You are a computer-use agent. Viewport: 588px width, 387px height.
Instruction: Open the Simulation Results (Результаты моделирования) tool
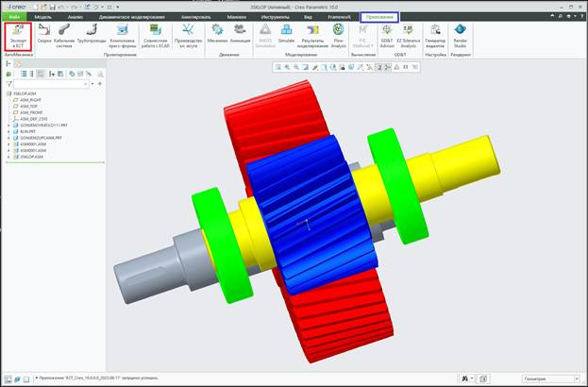pyautogui.click(x=313, y=35)
